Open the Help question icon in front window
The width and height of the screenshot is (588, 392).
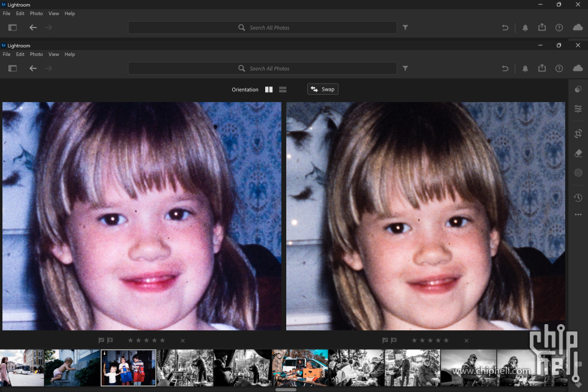tap(559, 68)
